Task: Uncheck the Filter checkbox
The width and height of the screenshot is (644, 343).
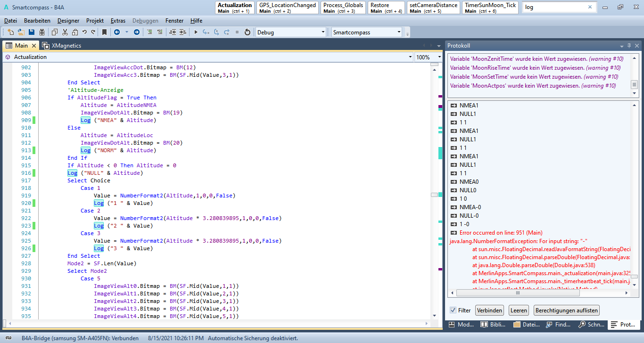Action: (x=453, y=310)
